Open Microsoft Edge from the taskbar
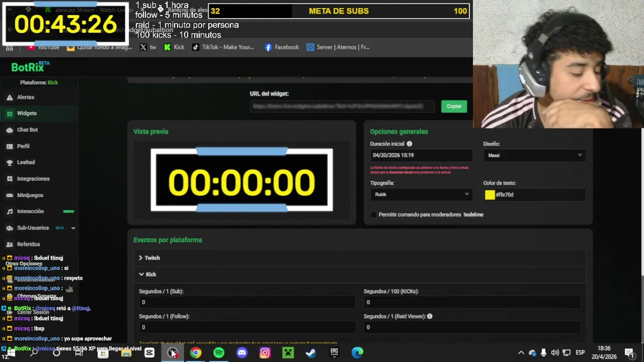Image resolution: width=644 pixels, height=362 pixels. coord(357,352)
